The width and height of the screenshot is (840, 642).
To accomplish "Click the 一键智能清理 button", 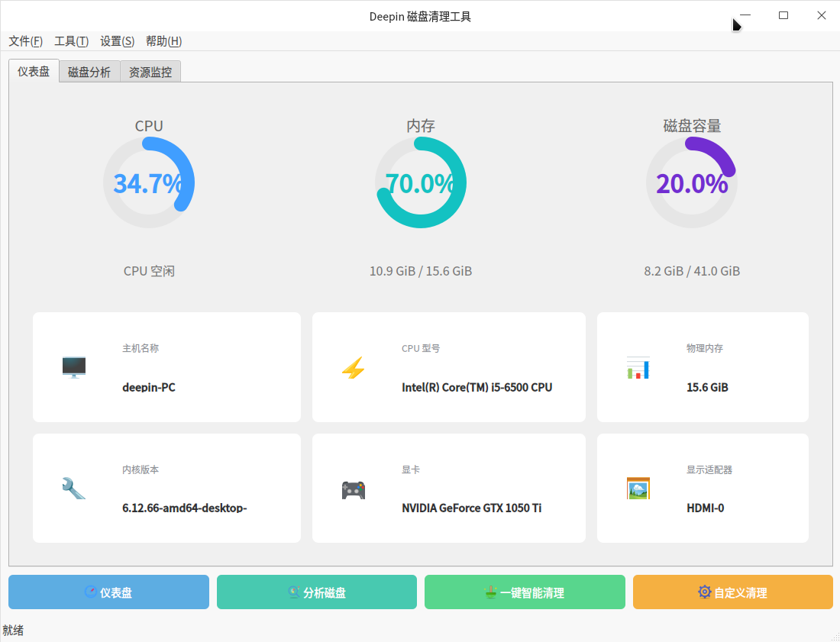I will [525, 592].
